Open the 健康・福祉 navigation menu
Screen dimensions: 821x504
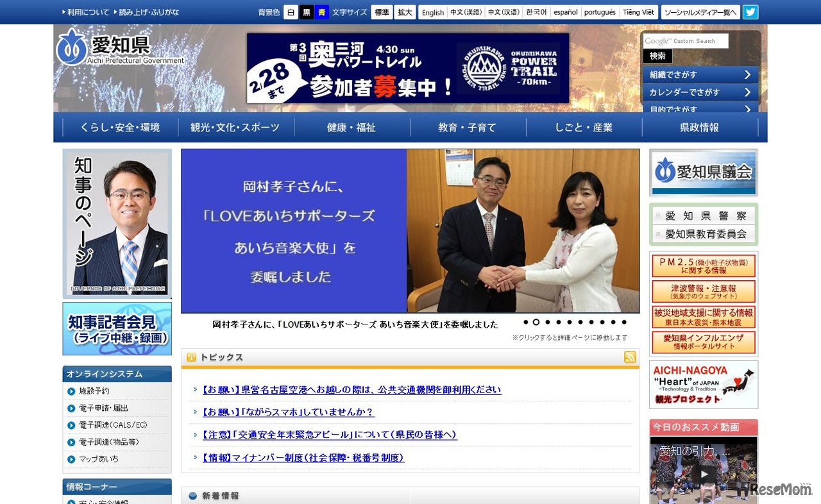point(350,127)
